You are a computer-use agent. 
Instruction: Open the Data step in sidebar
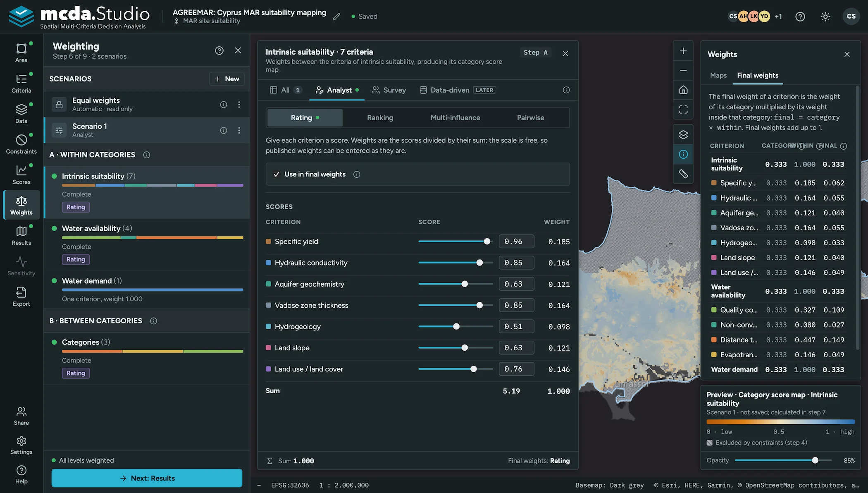(21, 114)
